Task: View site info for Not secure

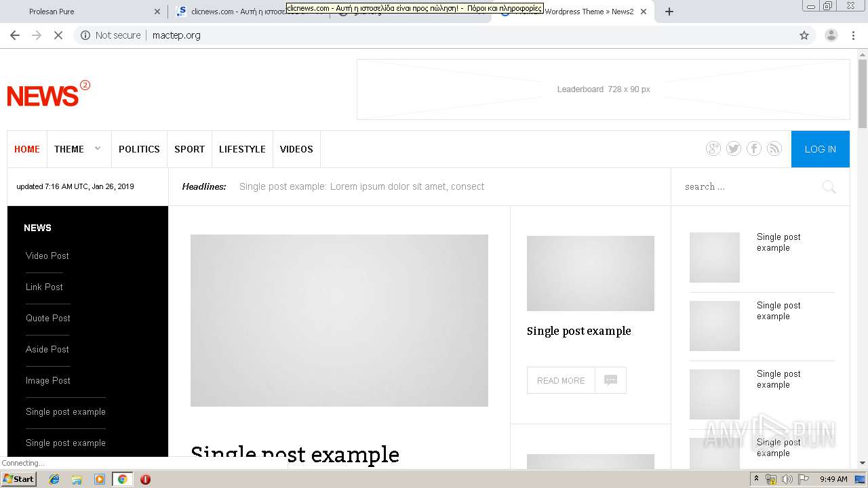Action: click(111, 35)
